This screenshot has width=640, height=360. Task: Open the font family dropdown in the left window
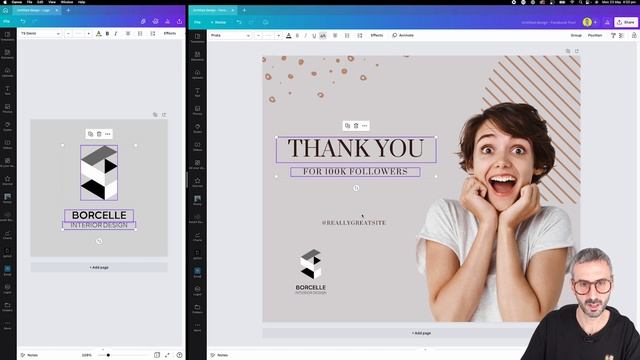pyautogui.click(x=40, y=33)
